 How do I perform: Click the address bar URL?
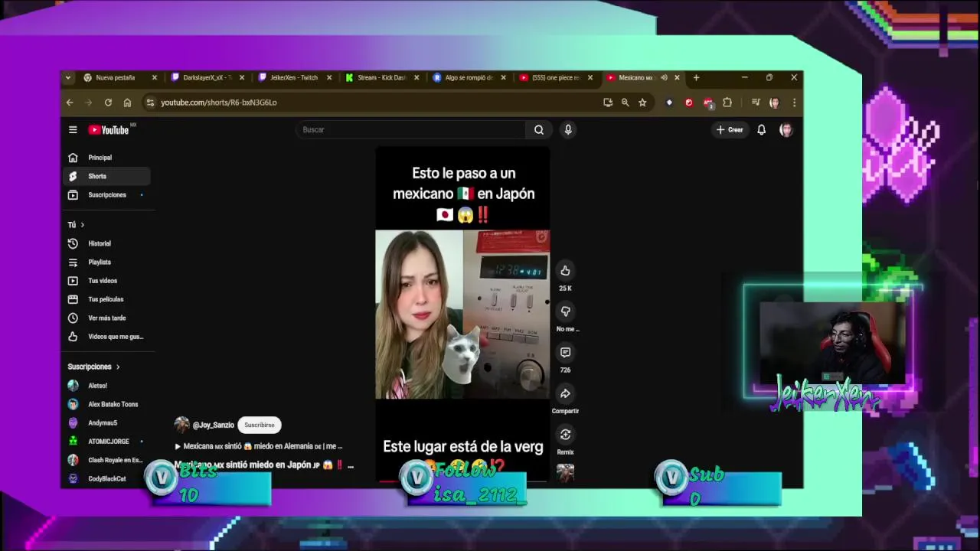click(x=219, y=103)
